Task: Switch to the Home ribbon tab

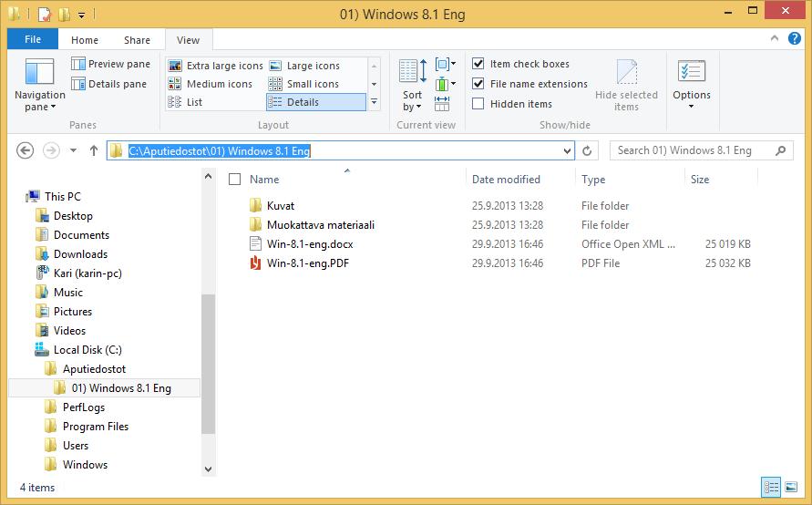Action: [x=85, y=40]
